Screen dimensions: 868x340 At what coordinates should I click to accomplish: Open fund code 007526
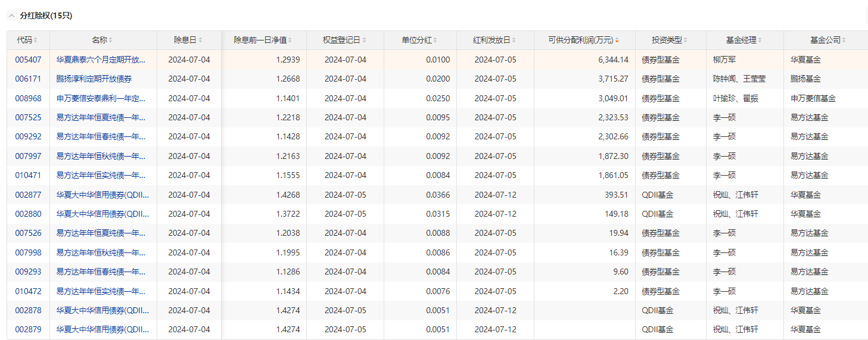click(x=28, y=233)
